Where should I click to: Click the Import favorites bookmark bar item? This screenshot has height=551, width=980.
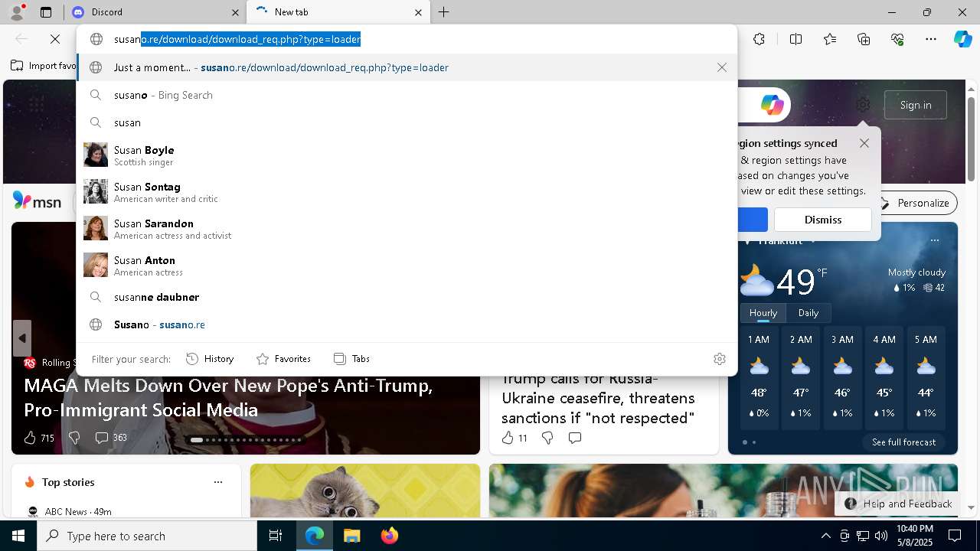coord(44,66)
